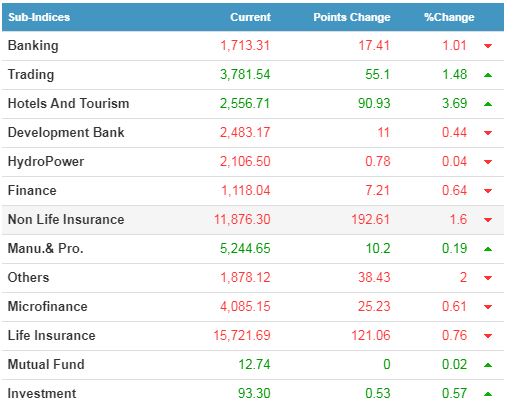The width and height of the screenshot is (515, 408).
Task: Click the green up arrow in Trading row
Action: click(x=488, y=75)
